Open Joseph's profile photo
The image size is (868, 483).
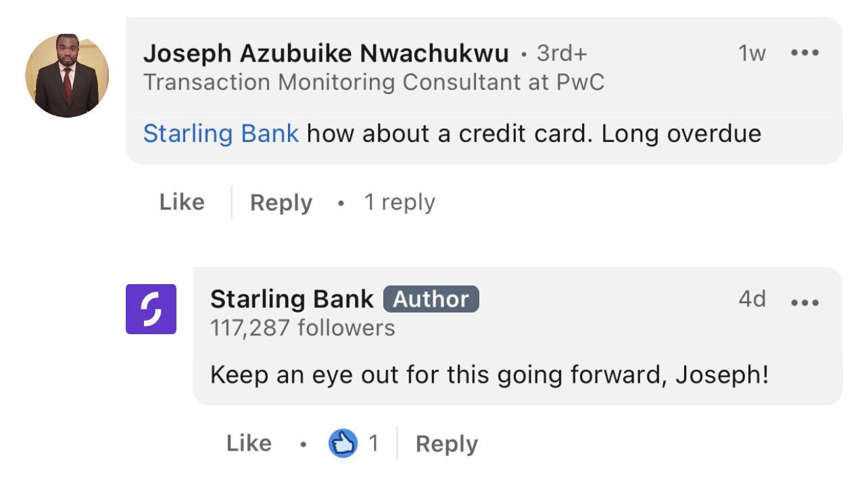tap(67, 76)
